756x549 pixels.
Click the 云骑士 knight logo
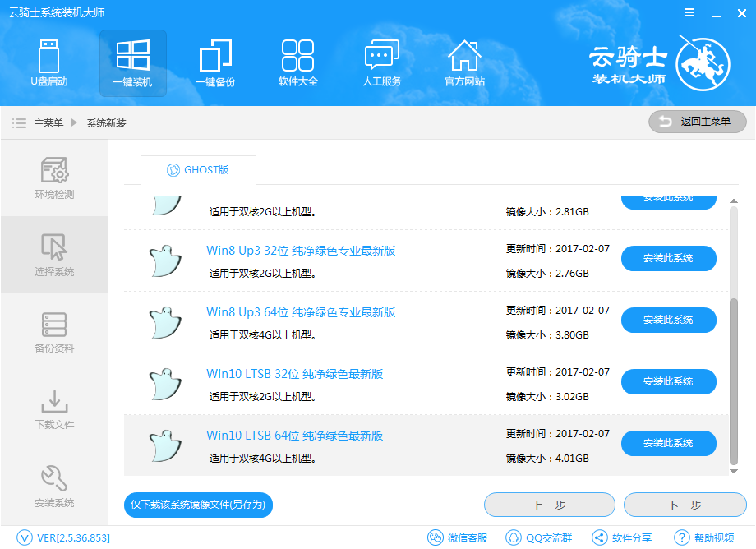click(x=702, y=63)
